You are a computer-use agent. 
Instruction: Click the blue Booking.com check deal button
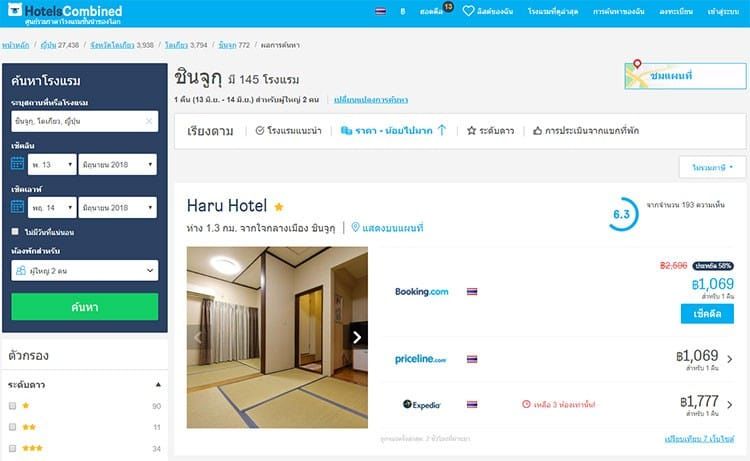(707, 314)
